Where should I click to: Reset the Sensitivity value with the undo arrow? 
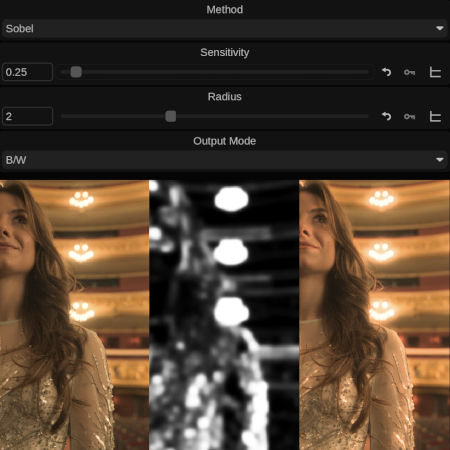pos(386,72)
